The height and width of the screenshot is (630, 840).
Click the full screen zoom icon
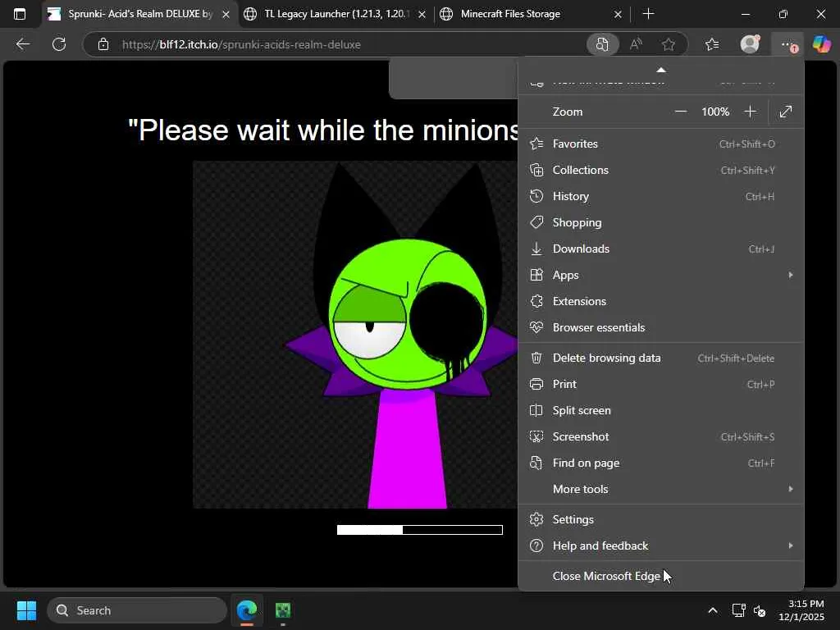click(x=785, y=112)
